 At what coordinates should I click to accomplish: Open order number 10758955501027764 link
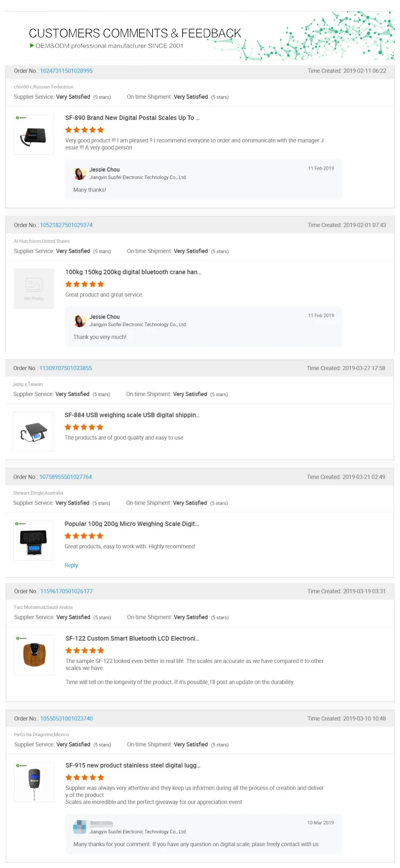(65, 477)
